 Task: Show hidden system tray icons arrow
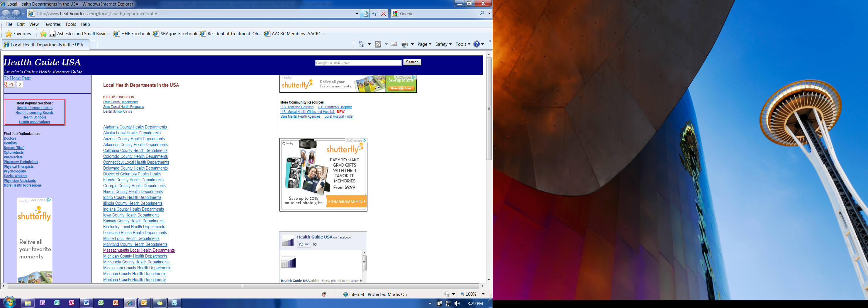click(x=430, y=303)
